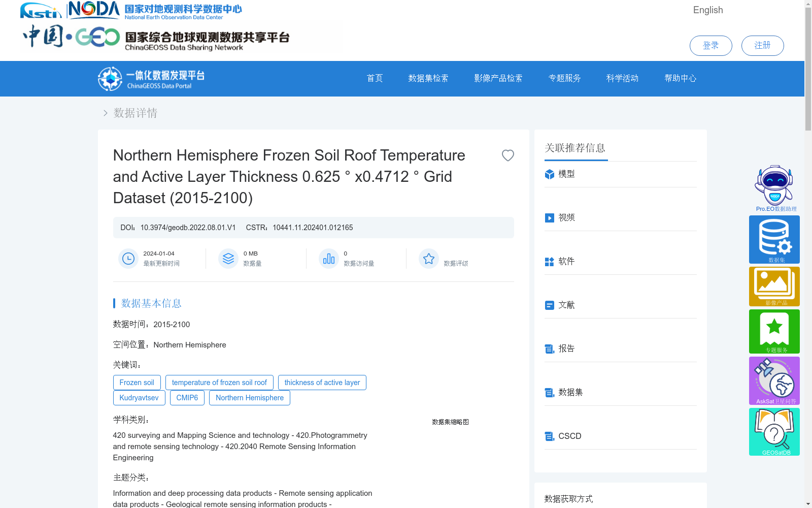
Task: Click the data volume layers icon
Action: [228, 259]
